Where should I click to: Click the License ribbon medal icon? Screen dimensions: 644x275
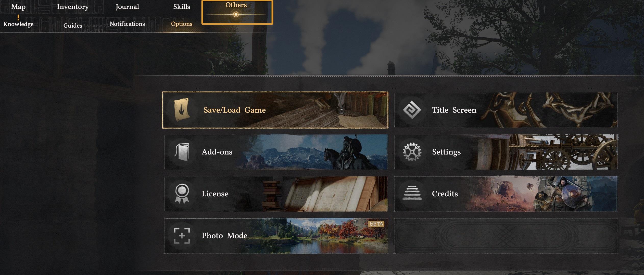pyautogui.click(x=182, y=194)
